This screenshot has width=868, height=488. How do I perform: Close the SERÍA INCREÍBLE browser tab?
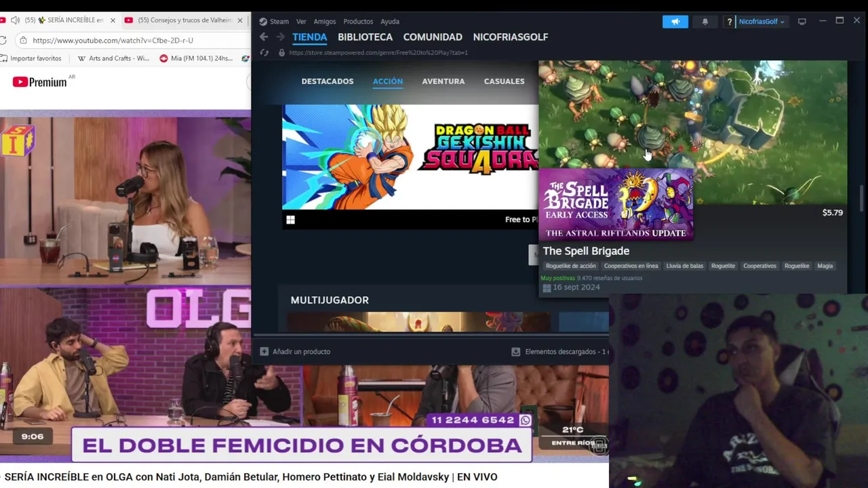click(114, 20)
